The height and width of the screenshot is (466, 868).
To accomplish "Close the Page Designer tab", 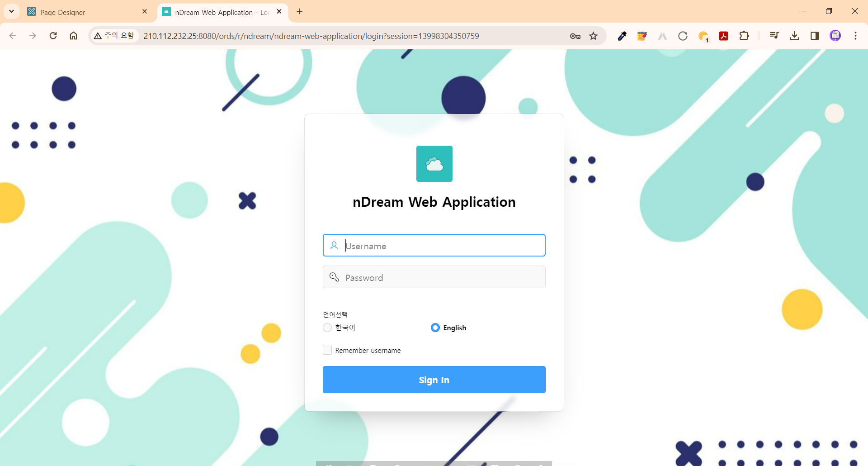I will point(145,12).
